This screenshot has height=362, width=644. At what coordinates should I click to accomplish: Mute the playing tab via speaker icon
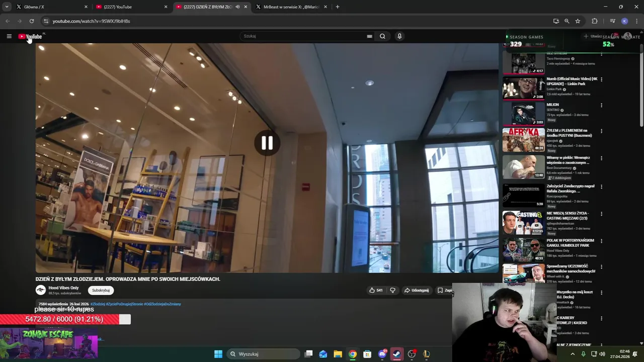pyautogui.click(x=237, y=7)
